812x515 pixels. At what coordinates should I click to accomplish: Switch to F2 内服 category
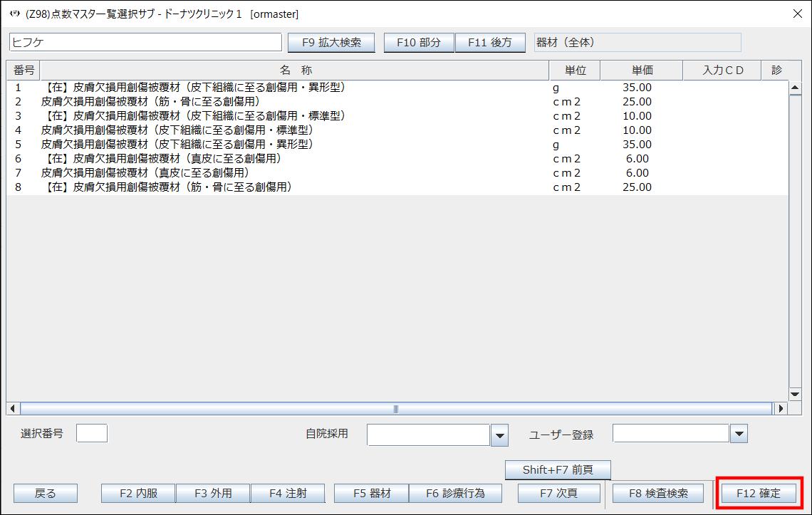pos(138,493)
